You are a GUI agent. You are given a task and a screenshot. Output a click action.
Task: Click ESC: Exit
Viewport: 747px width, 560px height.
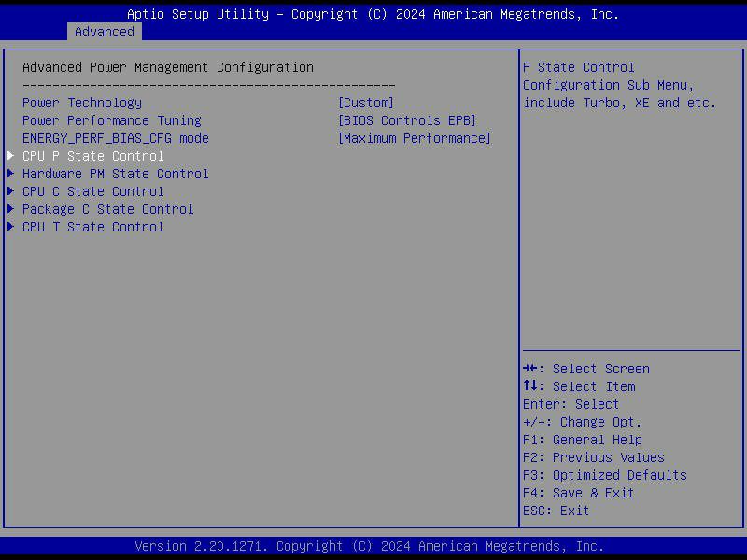556,511
